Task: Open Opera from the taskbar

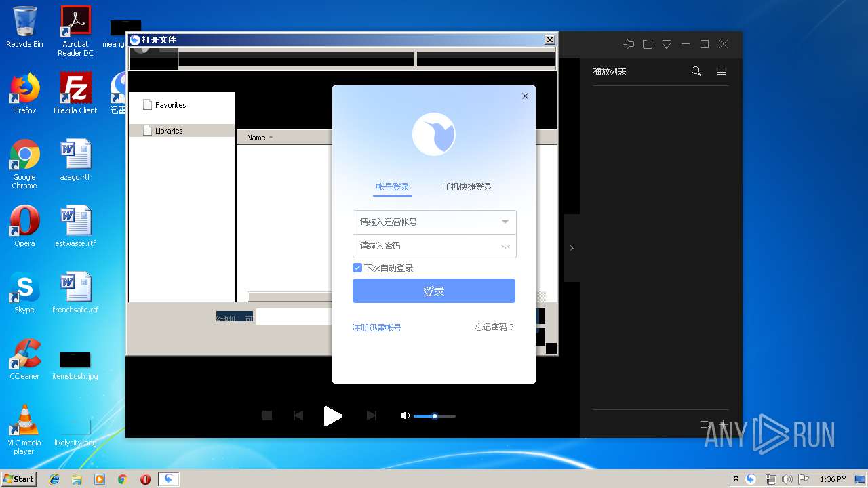Action: pyautogui.click(x=145, y=479)
